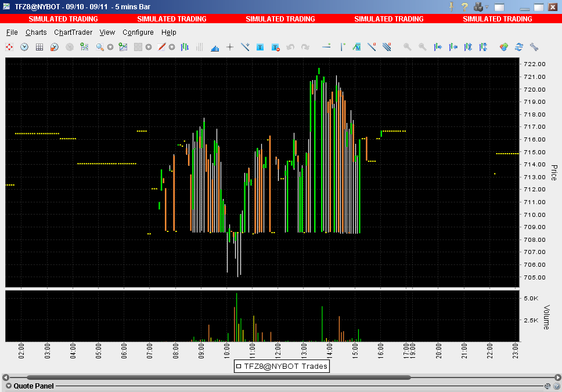Click the yellow question mark help button
Viewport: 562px width, 392px height.
coord(465,7)
